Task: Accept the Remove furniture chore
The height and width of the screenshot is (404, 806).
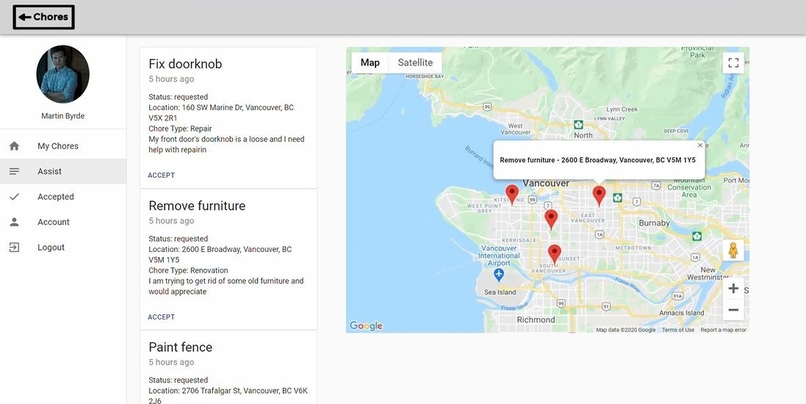Action: (x=161, y=317)
